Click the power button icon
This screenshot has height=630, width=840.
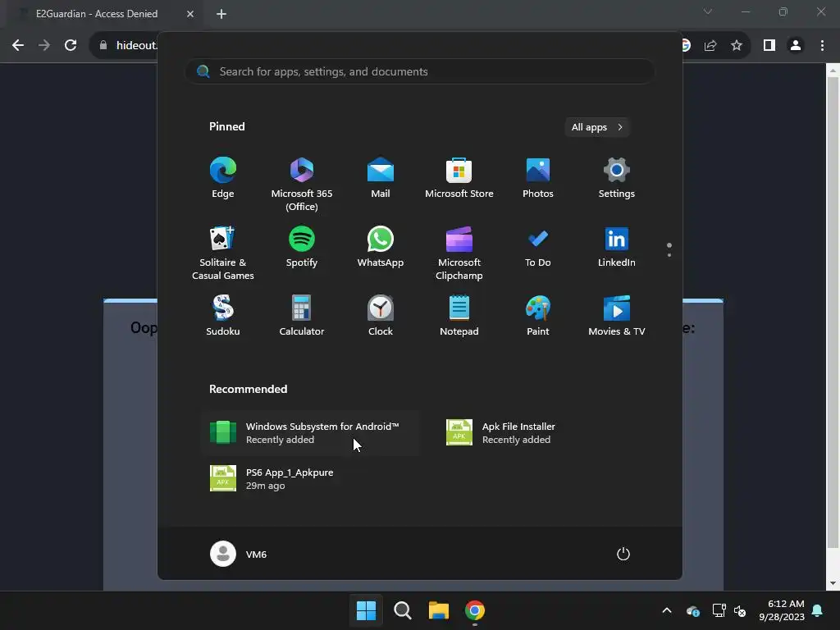[x=623, y=554]
